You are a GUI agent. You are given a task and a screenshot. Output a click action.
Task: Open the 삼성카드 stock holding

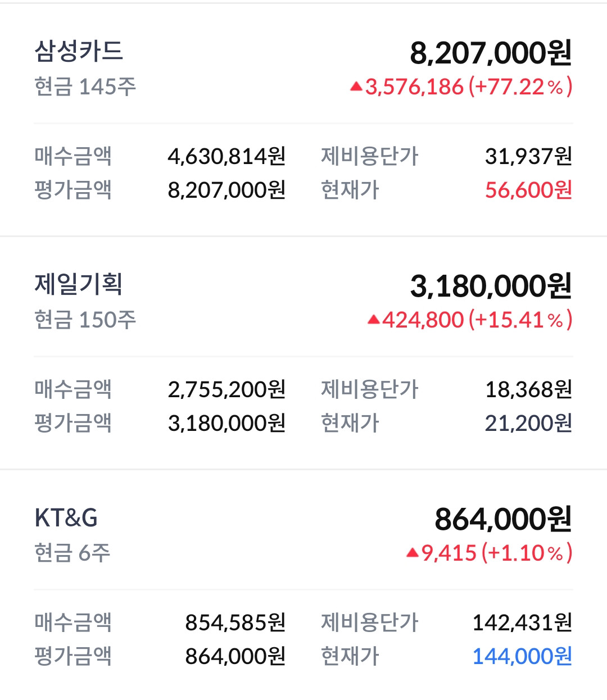[79, 51]
